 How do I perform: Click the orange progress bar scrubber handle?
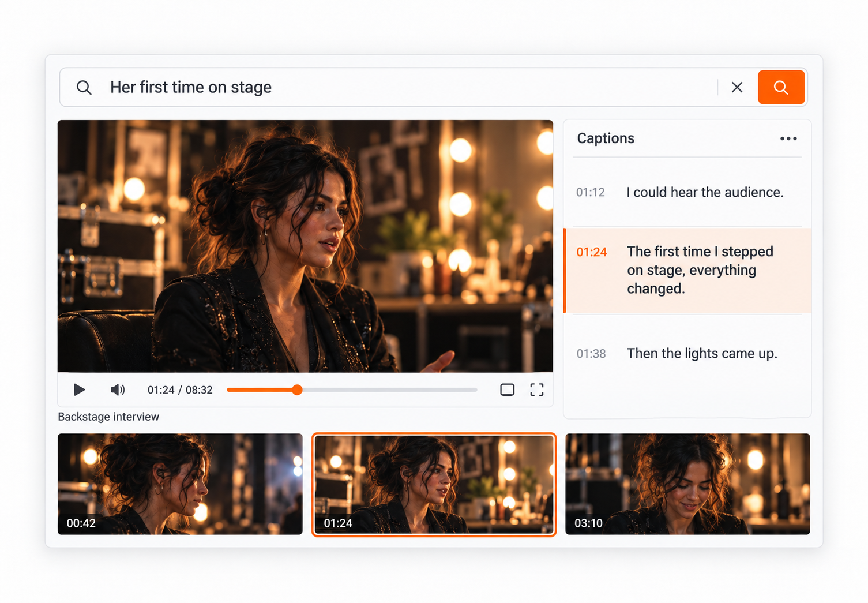click(297, 390)
